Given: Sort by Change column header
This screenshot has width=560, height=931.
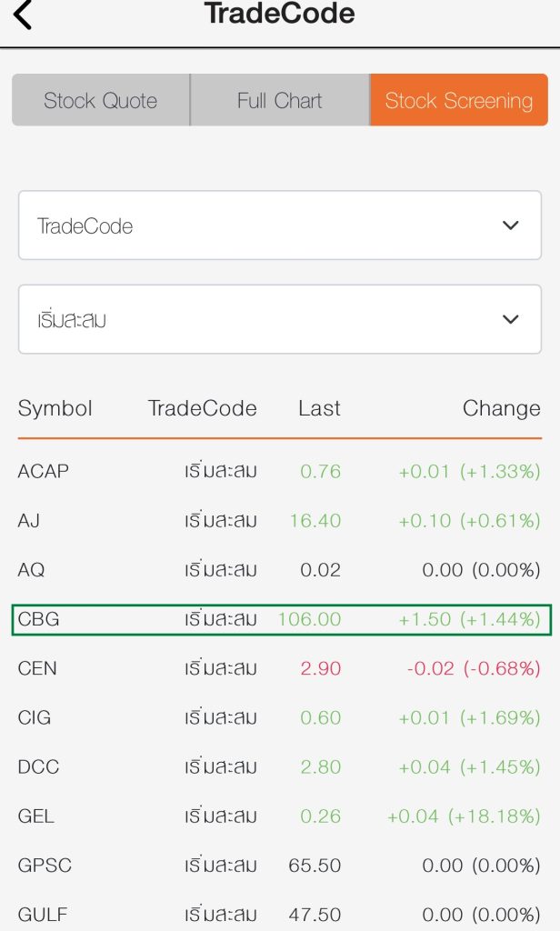Looking at the screenshot, I should click(501, 408).
